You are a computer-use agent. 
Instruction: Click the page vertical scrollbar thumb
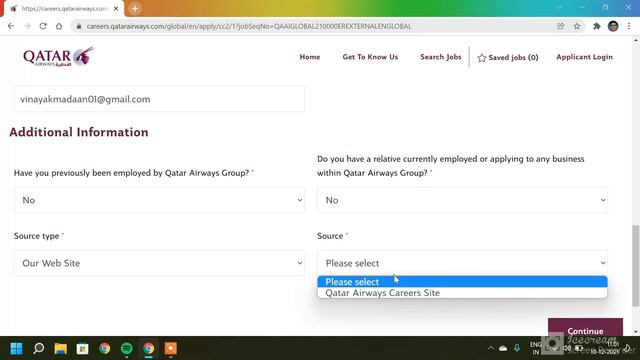636,265
